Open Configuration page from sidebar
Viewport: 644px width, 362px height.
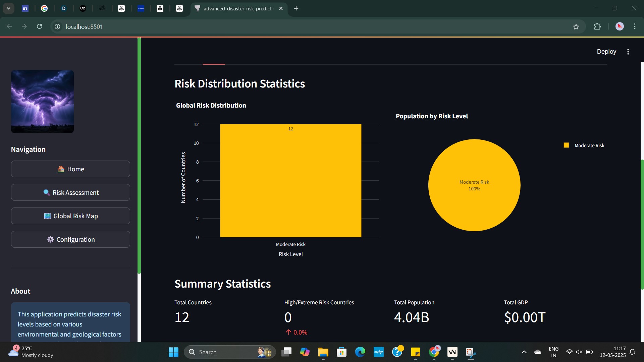(x=70, y=239)
